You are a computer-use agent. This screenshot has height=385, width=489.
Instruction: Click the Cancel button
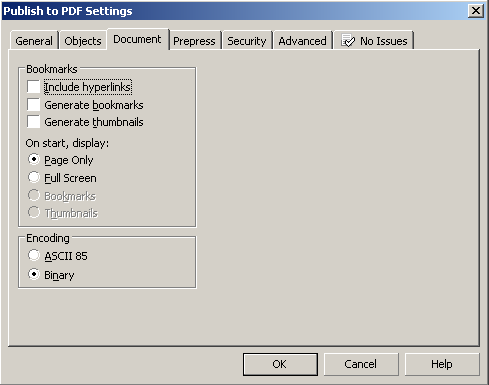(x=361, y=364)
